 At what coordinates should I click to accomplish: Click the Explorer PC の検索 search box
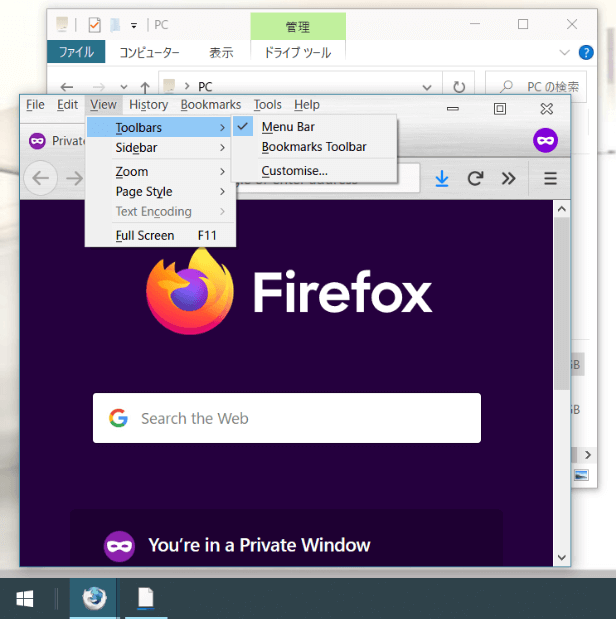[536, 86]
